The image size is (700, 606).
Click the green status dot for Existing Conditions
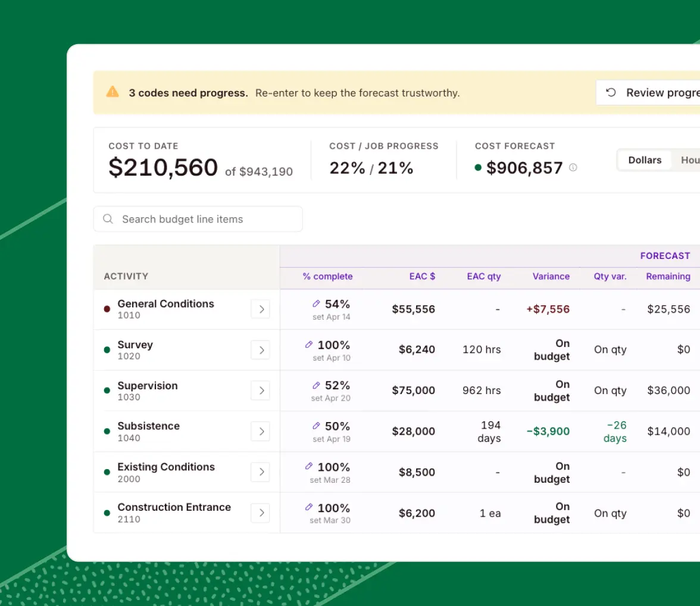tap(107, 472)
